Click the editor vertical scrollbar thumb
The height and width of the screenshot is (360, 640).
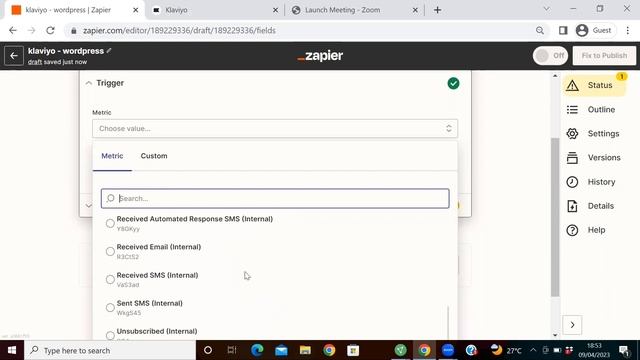tap(555, 217)
